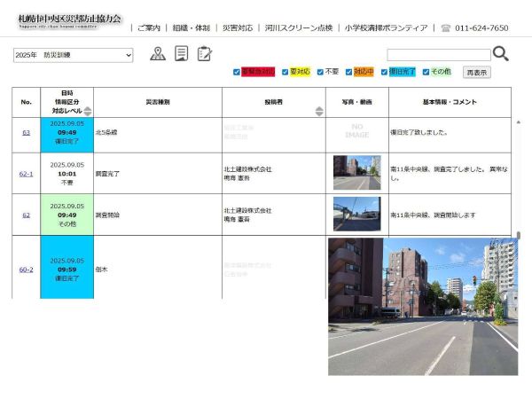Open report link No. 62-1
The image size is (532, 399).
click(26, 174)
